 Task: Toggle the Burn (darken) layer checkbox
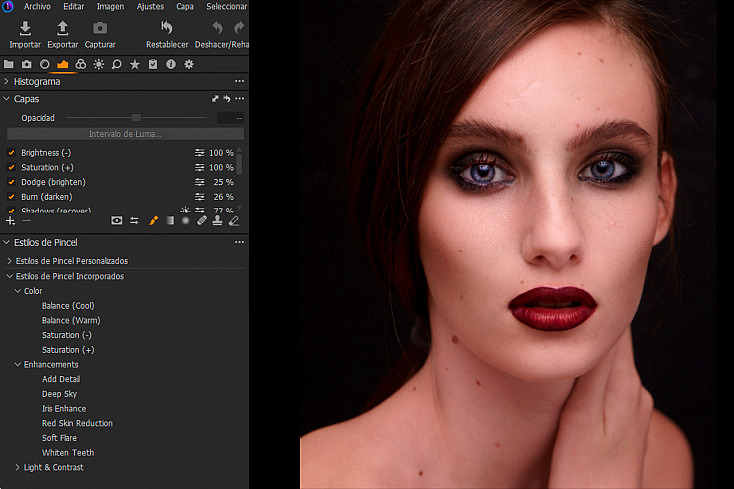click(11, 197)
